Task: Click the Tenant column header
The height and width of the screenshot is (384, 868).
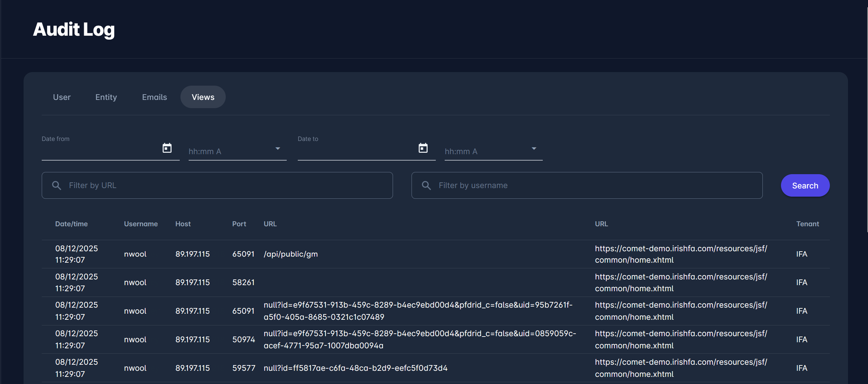Action: coord(807,224)
